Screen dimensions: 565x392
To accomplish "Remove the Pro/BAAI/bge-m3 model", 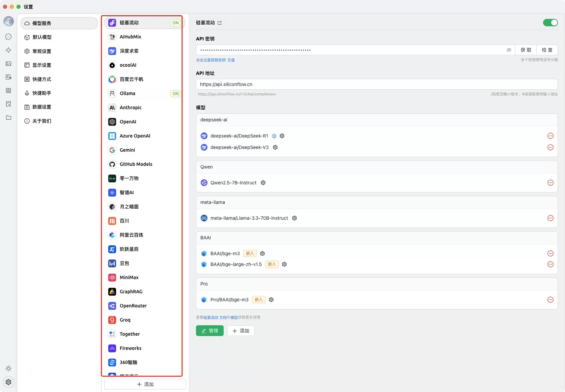I will point(550,300).
